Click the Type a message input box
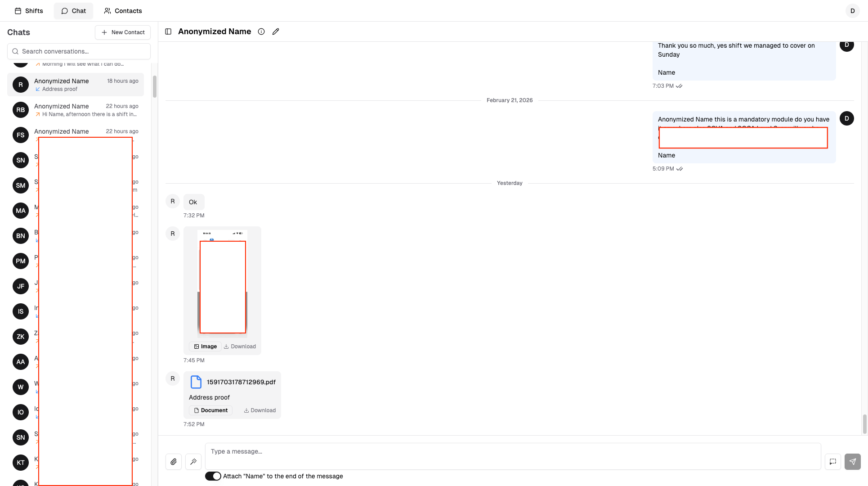Image resolution: width=868 pixels, height=486 pixels. point(513,456)
